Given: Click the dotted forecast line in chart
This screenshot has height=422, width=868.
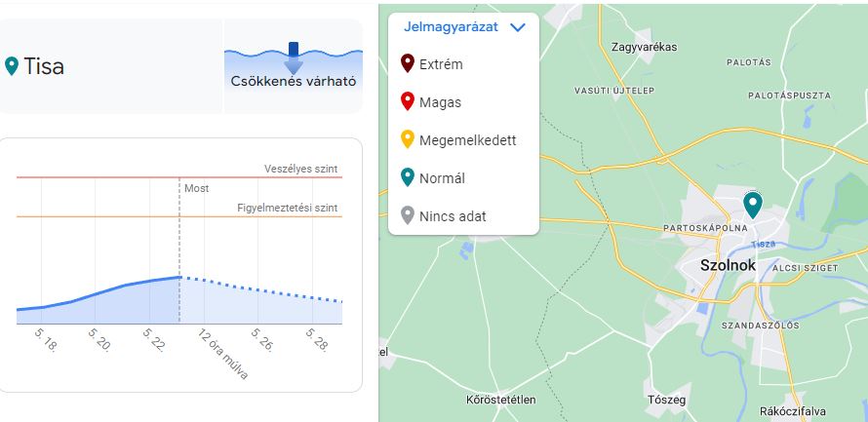Looking at the screenshot, I should pos(263,289).
